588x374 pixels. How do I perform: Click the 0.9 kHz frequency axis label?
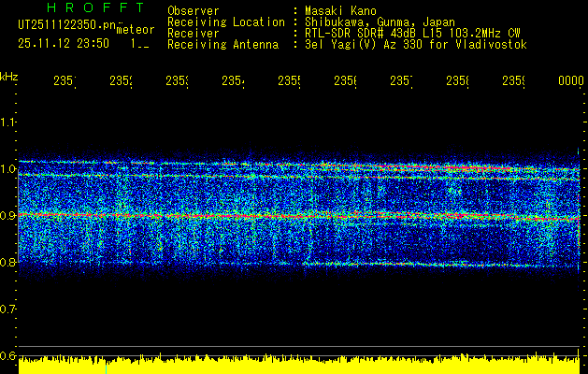pyautogui.click(x=7, y=216)
